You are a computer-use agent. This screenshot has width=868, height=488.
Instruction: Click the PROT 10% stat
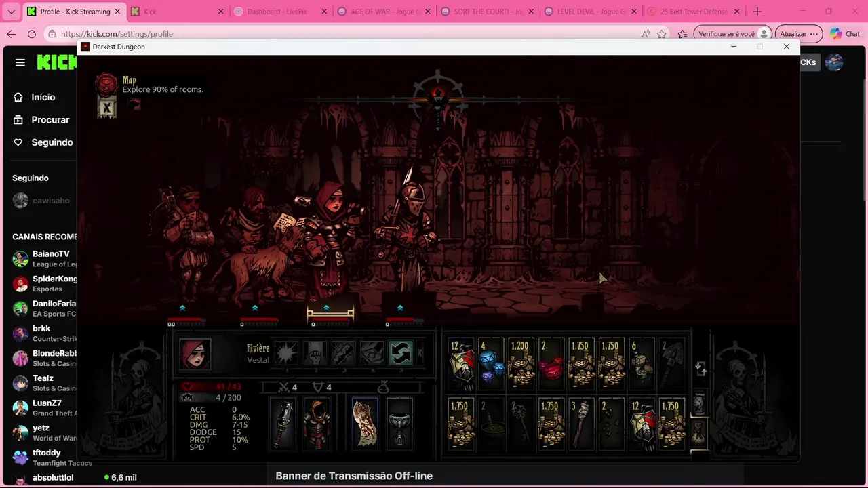click(x=219, y=440)
